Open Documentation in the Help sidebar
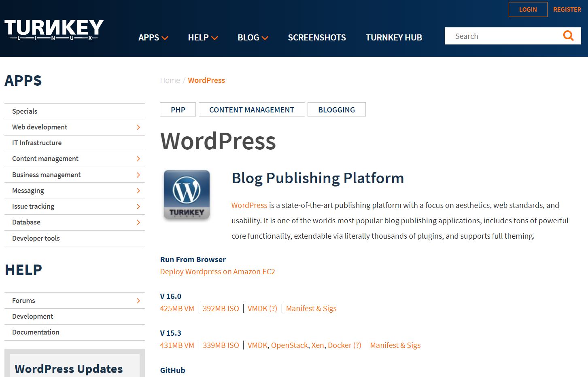This screenshot has width=588, height=377. pos(36,332)
